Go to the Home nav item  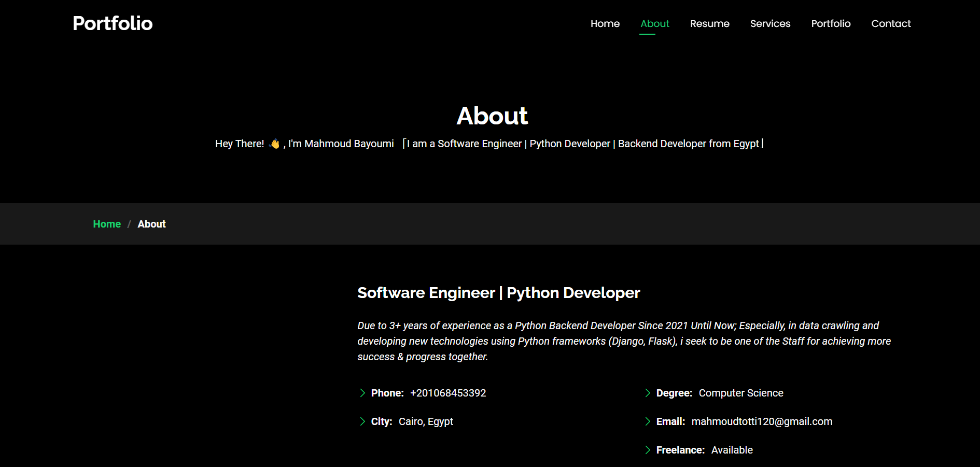[x=605, y=24]
